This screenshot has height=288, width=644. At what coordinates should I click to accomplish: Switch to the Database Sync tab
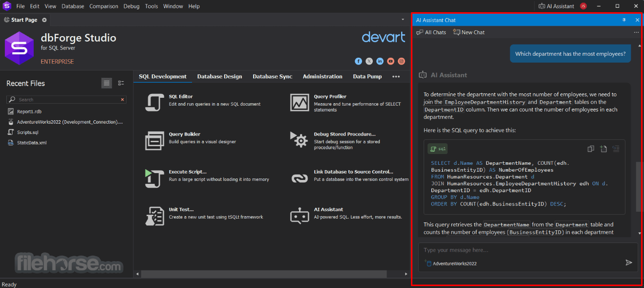tap(273, 77)
